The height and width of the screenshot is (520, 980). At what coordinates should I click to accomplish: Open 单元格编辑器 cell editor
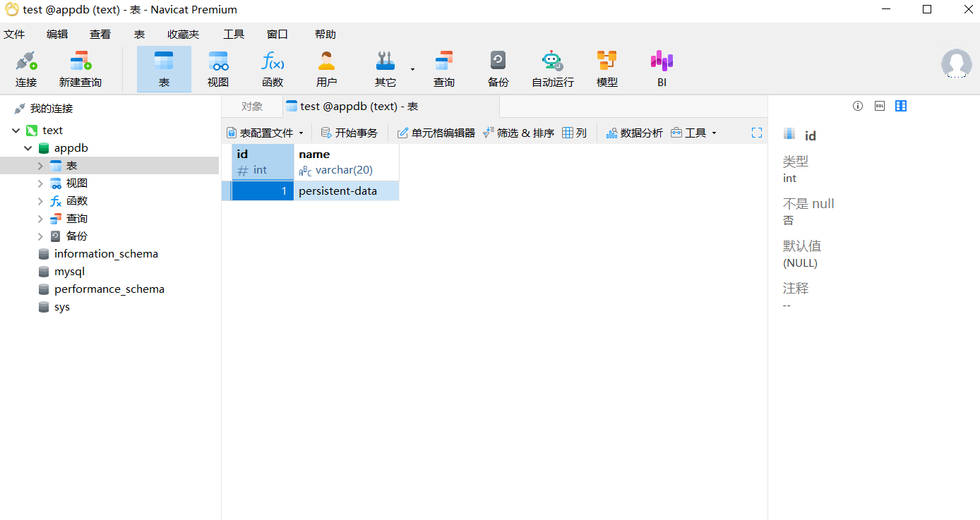(436, 133)
